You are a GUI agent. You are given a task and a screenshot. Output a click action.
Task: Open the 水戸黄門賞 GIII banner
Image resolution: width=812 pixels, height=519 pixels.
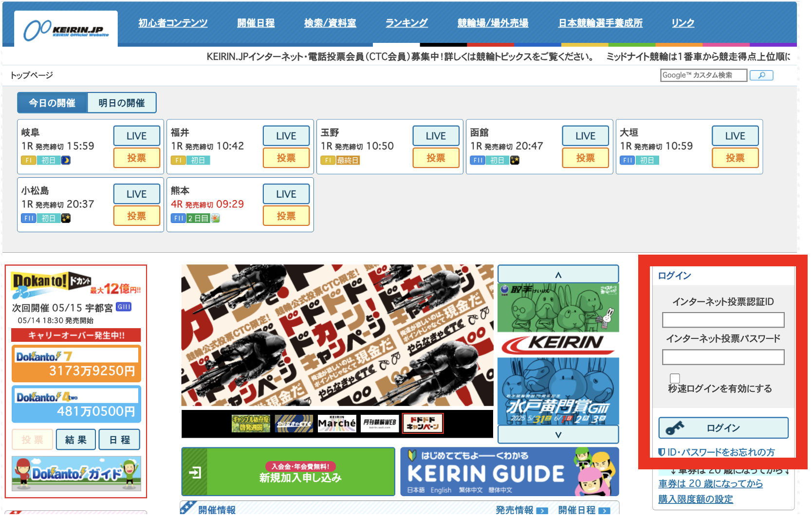click(558, 391)
